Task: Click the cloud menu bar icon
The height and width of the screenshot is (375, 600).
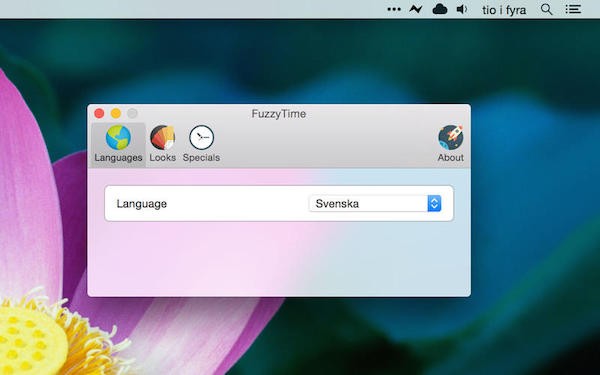Action: [440, 9]
